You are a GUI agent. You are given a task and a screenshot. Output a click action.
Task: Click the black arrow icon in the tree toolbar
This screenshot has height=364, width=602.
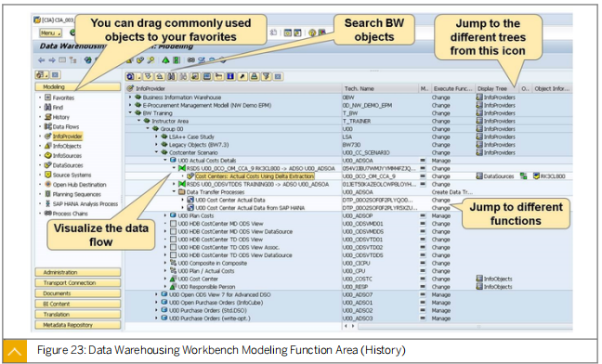click(242, 76)
